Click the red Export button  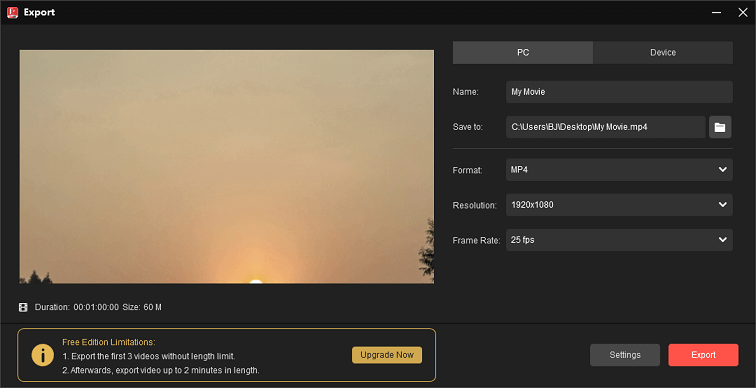pyautogui.click(x=703, y=355)
